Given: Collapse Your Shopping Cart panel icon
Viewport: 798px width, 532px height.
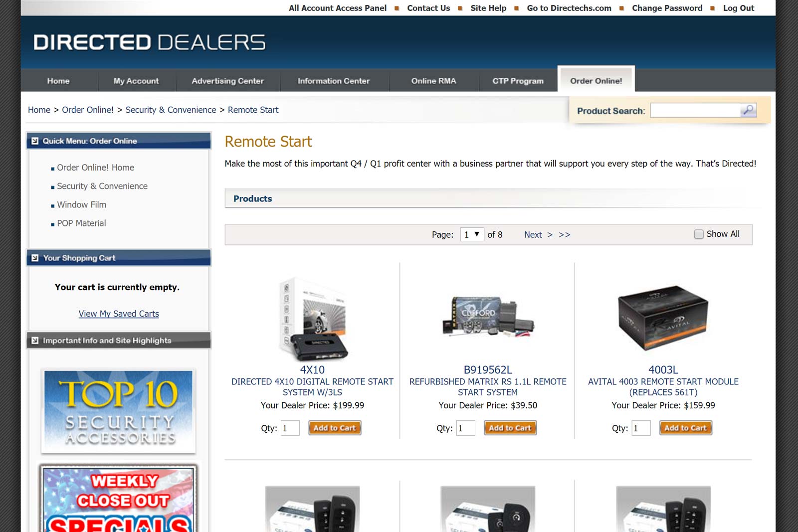Looking at the screenshot, I should click(35, 258).
